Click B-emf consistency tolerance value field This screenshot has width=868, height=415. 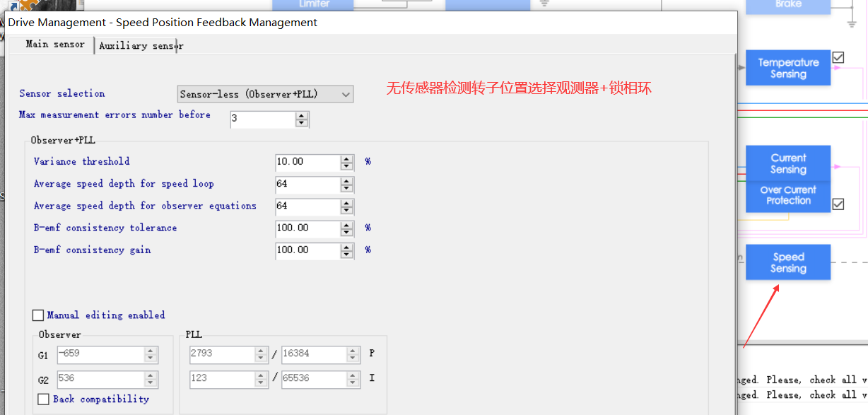coord(307,228)
